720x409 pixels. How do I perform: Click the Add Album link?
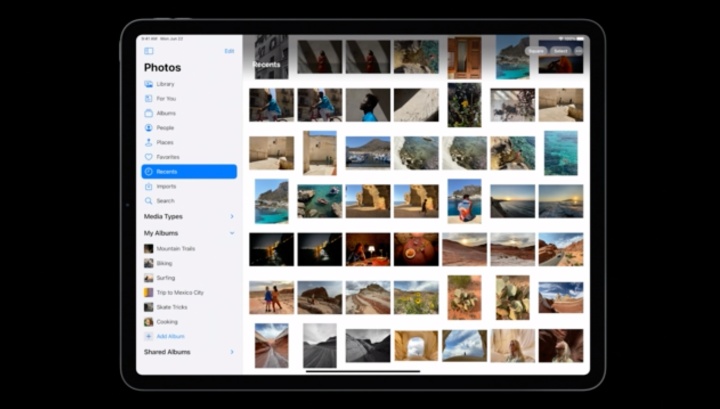click(x=170, y=336)
